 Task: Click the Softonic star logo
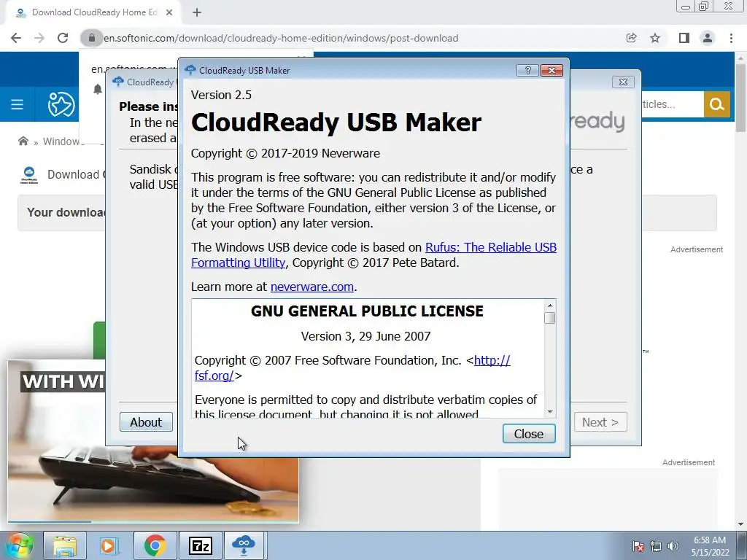(x=61, y=104)
